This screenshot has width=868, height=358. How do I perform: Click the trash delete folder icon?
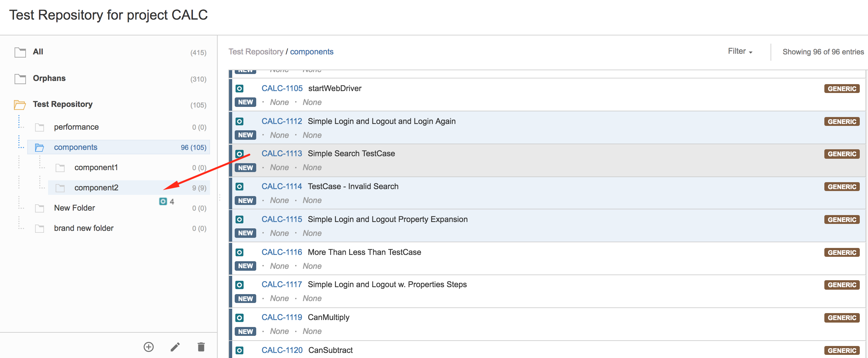(x=201, y=347)
